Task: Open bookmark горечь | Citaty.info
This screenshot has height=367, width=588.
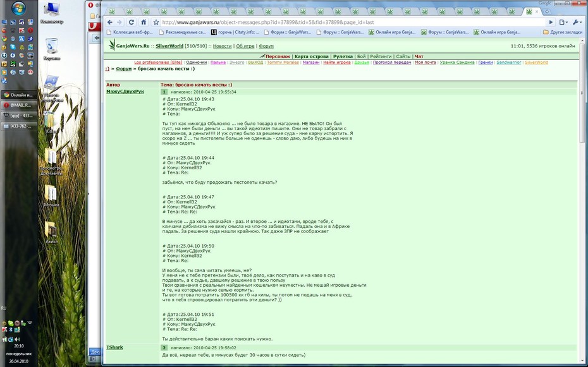Action: (235, 32)
